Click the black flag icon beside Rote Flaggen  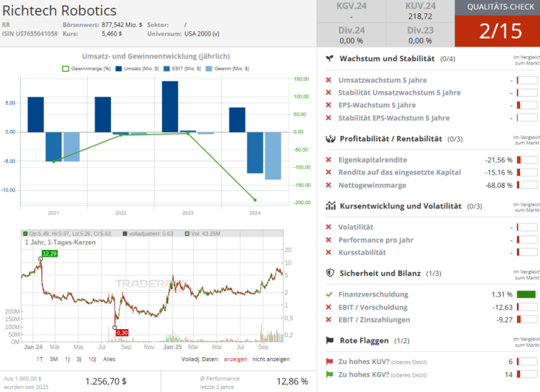(x=329, y=340)
